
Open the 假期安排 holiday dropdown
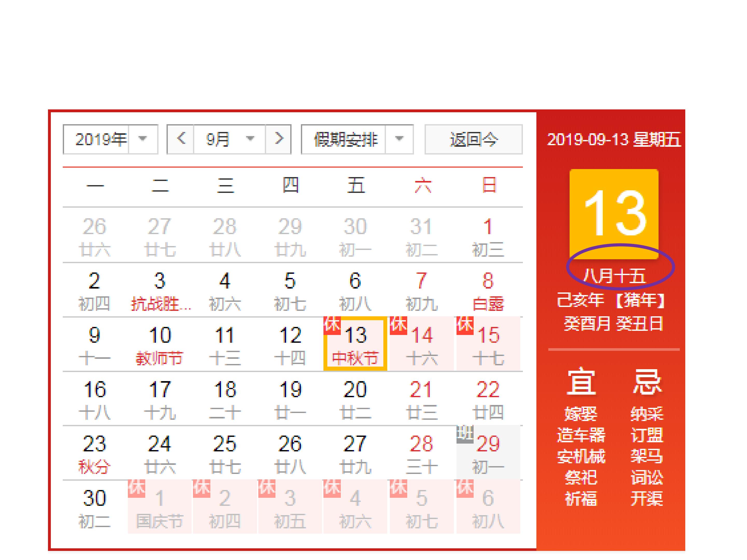(357, 139)
